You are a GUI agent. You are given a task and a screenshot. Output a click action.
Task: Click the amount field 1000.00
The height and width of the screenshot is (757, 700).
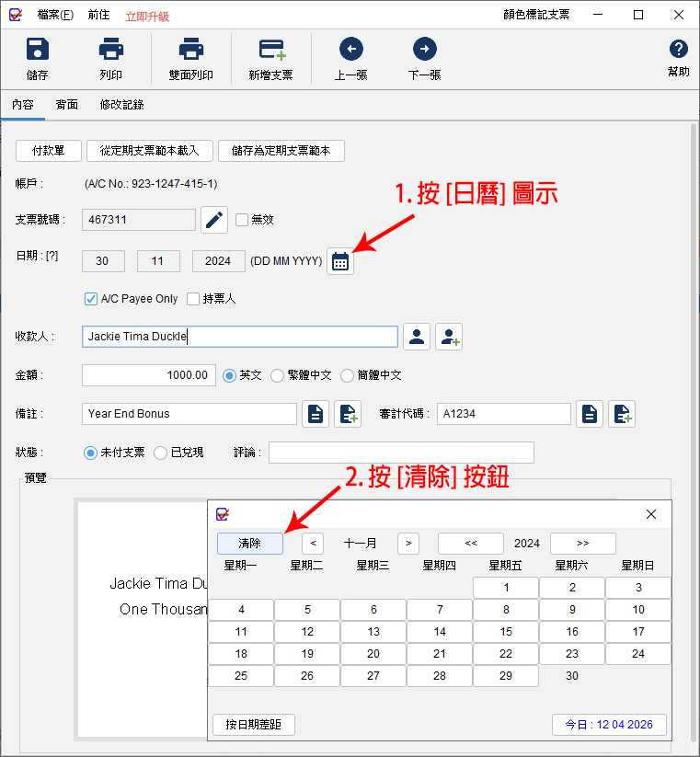point(149,375)
